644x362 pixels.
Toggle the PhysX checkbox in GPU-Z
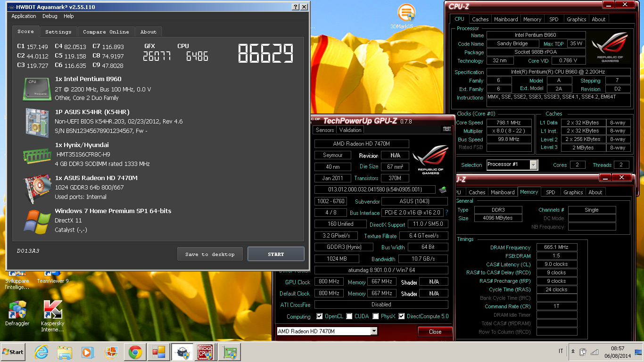click(375, 316)
